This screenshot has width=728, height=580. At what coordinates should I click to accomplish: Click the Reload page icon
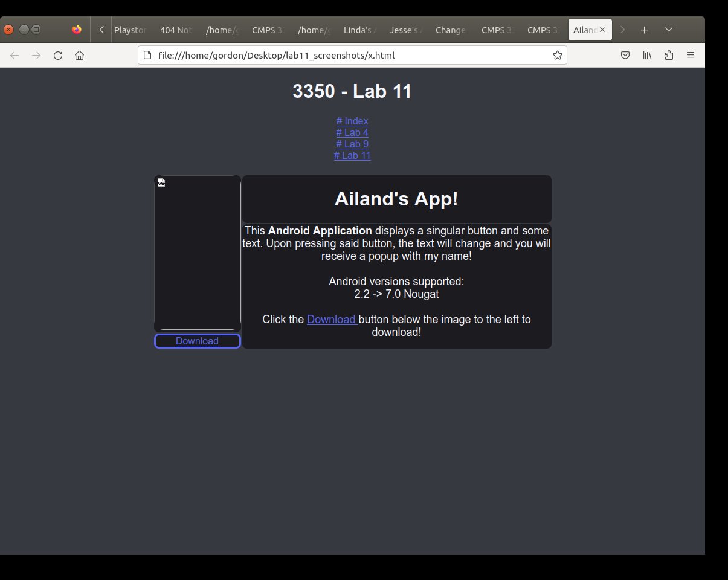click(x=58, y=56)
